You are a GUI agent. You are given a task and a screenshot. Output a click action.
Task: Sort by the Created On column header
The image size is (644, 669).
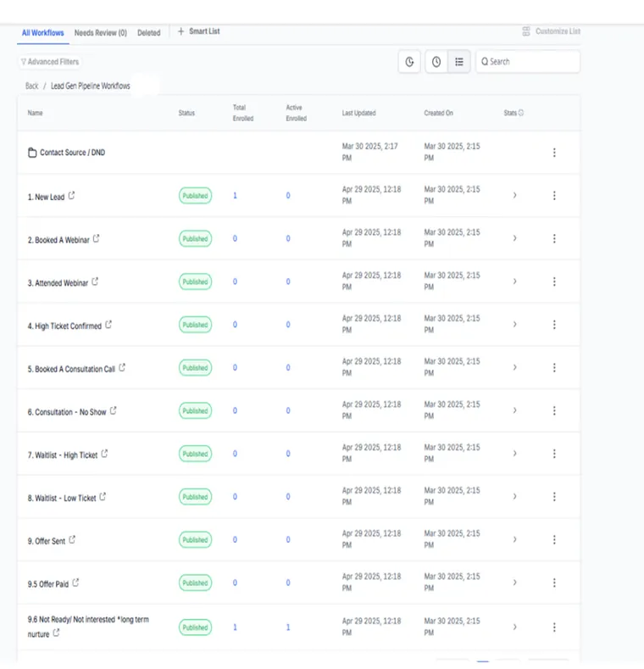438,113
